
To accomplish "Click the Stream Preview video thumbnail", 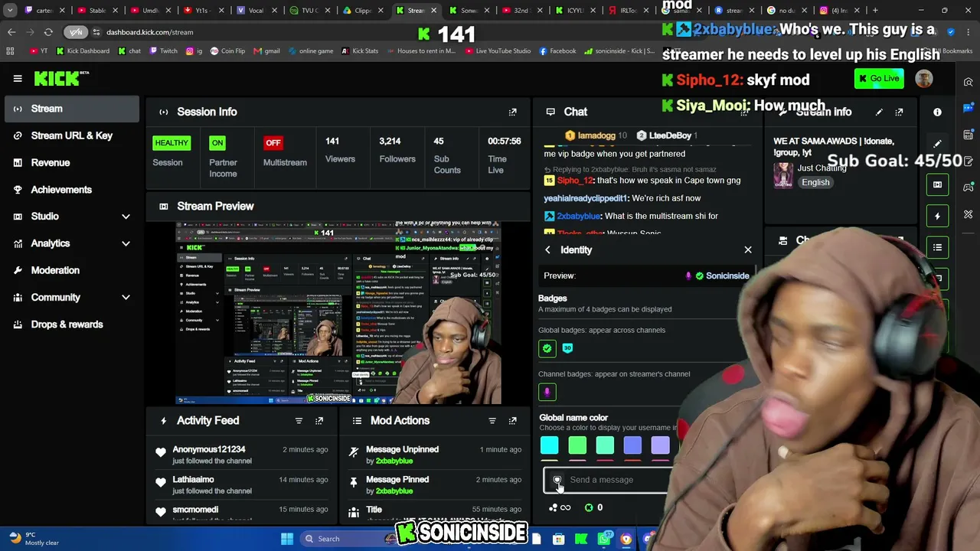I will click(x=338, y=313).
